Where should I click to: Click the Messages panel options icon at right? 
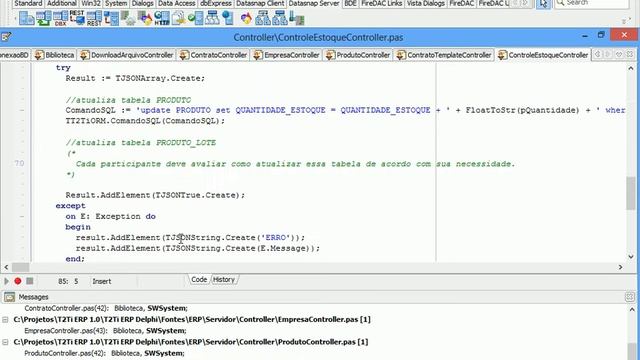coord(629,297)
